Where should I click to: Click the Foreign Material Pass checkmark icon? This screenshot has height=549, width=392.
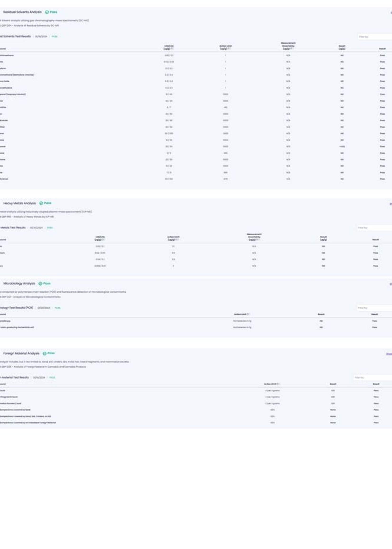tap(44, 353)
